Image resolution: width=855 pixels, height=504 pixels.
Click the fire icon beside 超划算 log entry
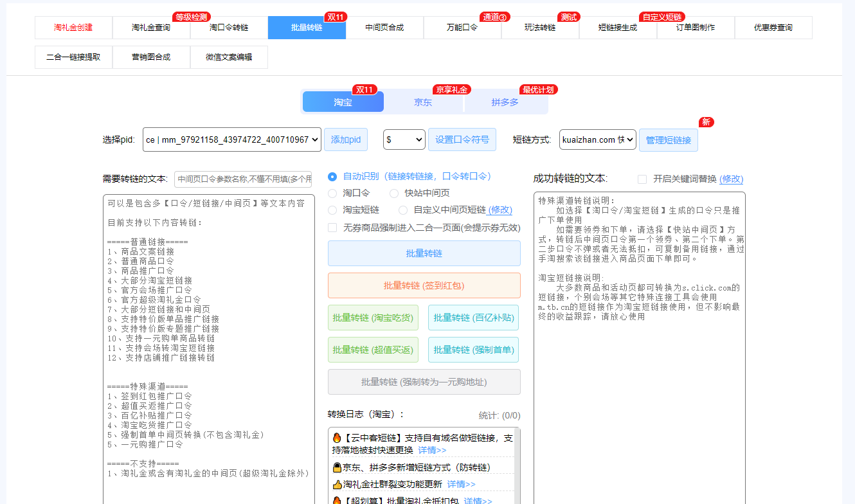[336, 501]
